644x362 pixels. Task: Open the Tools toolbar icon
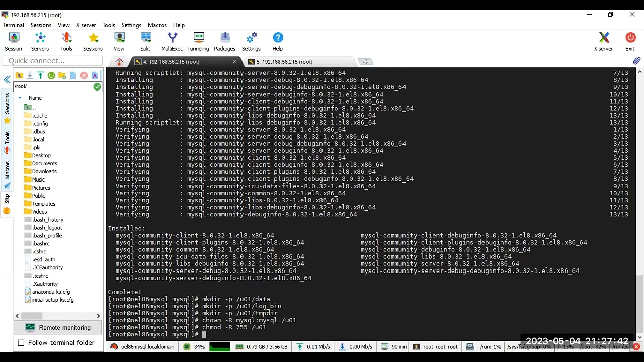tap(66, 42)
